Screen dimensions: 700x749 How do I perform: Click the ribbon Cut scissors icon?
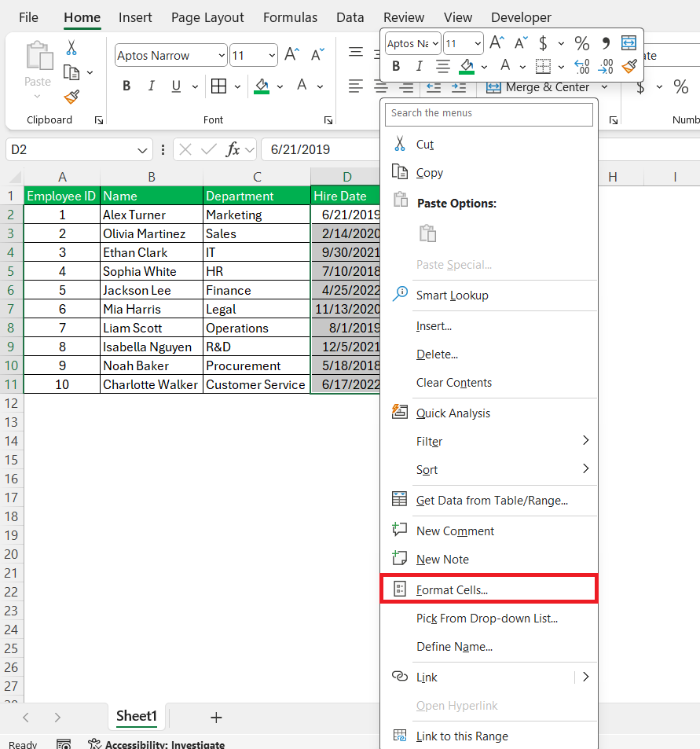pos(71,48)
